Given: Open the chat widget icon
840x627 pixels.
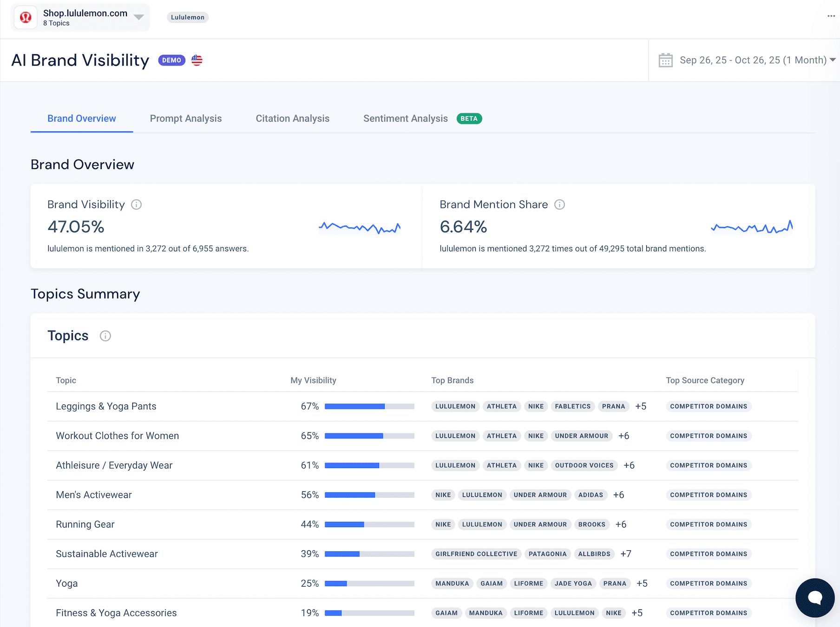Looking at the screenshot, I should pos(815,598).
